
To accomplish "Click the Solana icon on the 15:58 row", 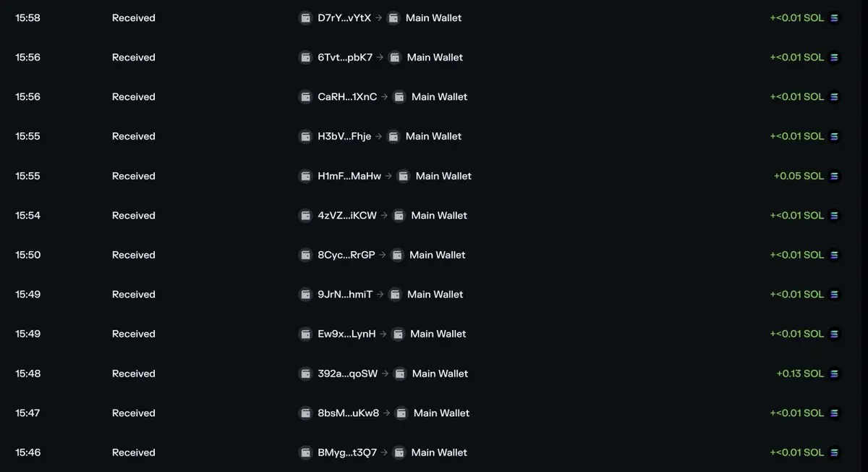I will pyautogui.click(x=834, y=18).
